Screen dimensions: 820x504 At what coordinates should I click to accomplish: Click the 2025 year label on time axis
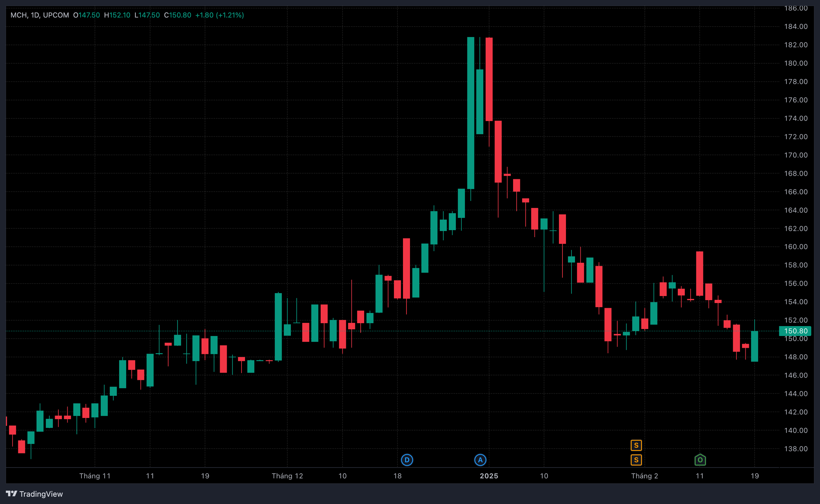point(489,476)
